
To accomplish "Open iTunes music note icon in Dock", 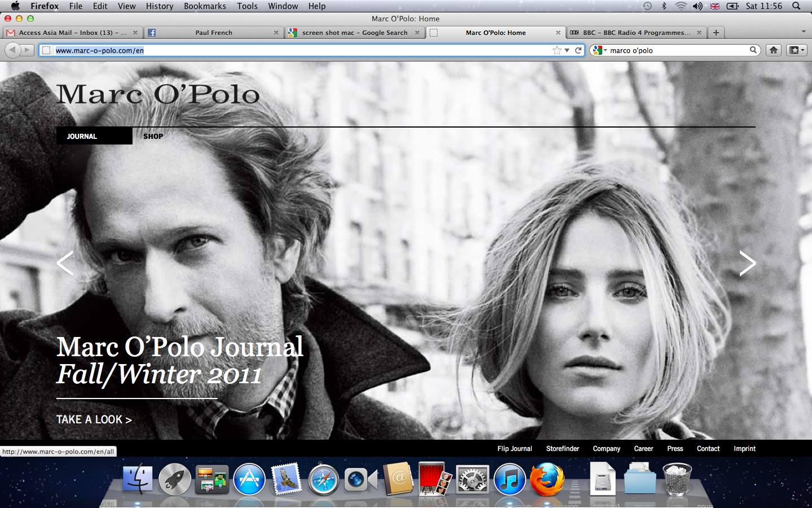I will 510,479.
